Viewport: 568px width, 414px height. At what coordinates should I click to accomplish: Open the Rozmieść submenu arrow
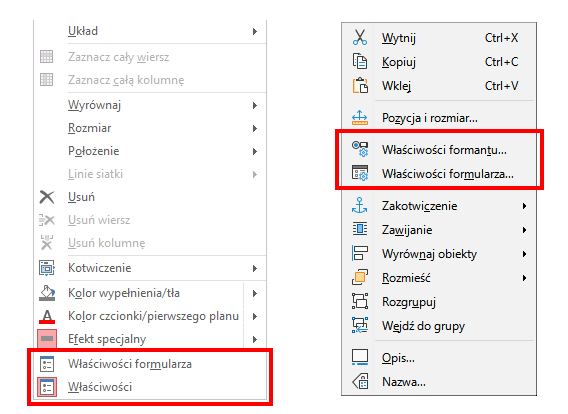click(524, 278)
